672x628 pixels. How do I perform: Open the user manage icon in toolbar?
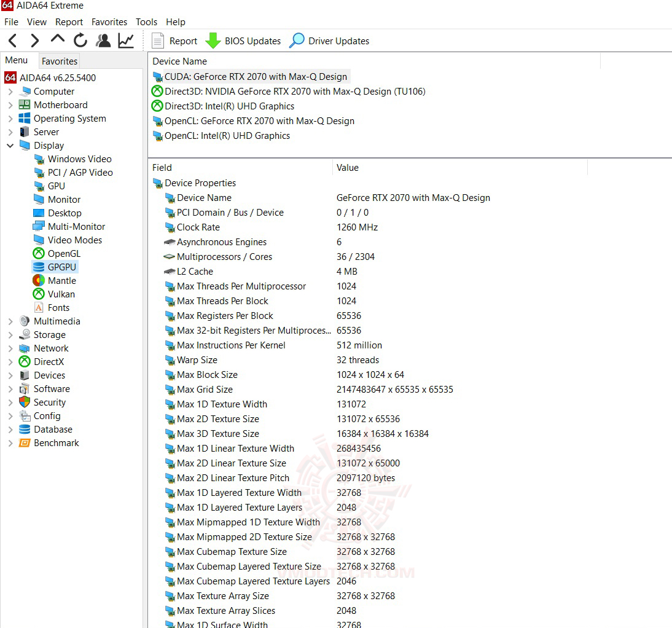[103, 41]
